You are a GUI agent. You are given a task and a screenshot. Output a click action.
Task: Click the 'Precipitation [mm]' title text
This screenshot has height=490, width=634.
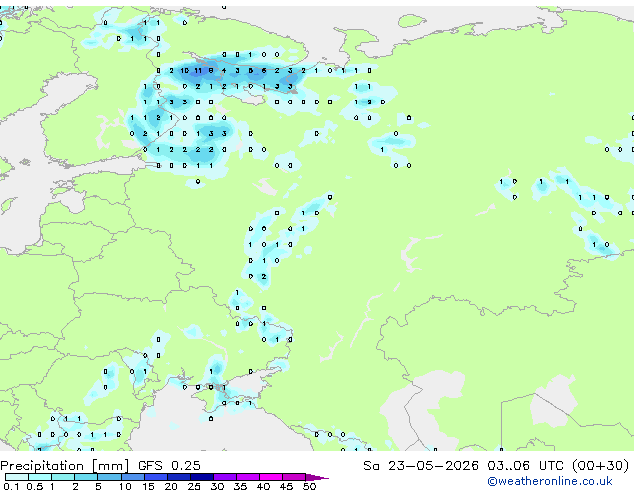click(x=65, y=466)
